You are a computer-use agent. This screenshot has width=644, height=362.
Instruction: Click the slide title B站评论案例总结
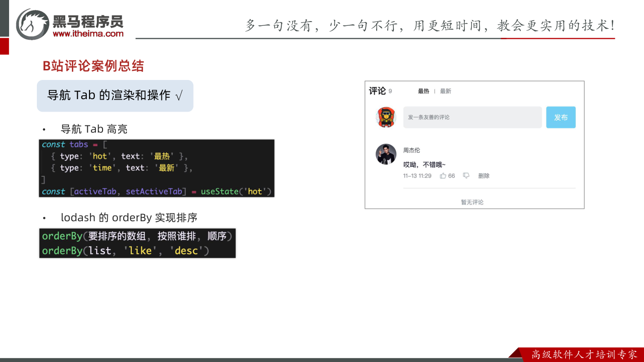(x=93, y=66)
